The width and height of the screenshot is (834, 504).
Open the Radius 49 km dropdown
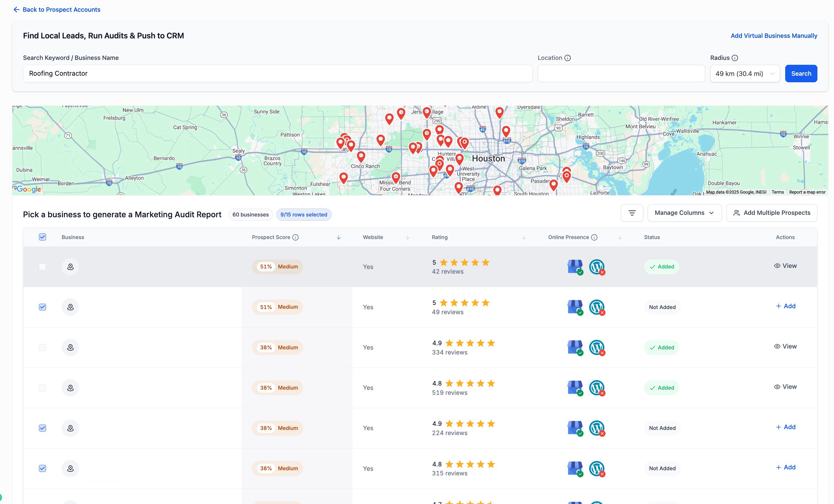pos(745,74)
